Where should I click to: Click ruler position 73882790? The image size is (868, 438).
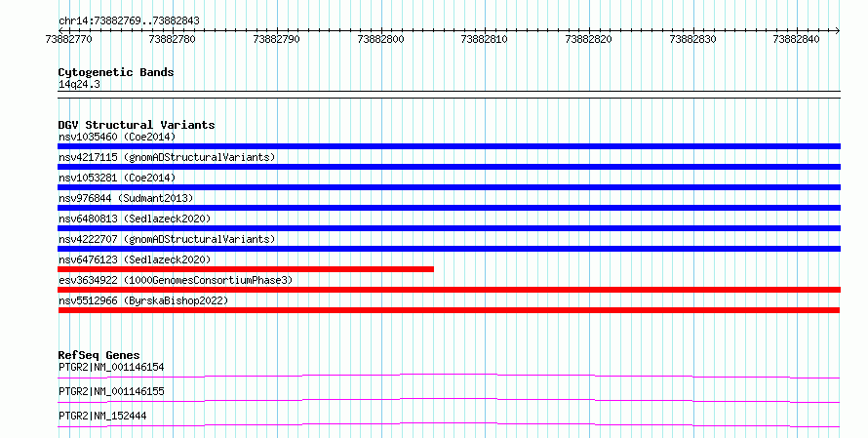click(276, 39)
